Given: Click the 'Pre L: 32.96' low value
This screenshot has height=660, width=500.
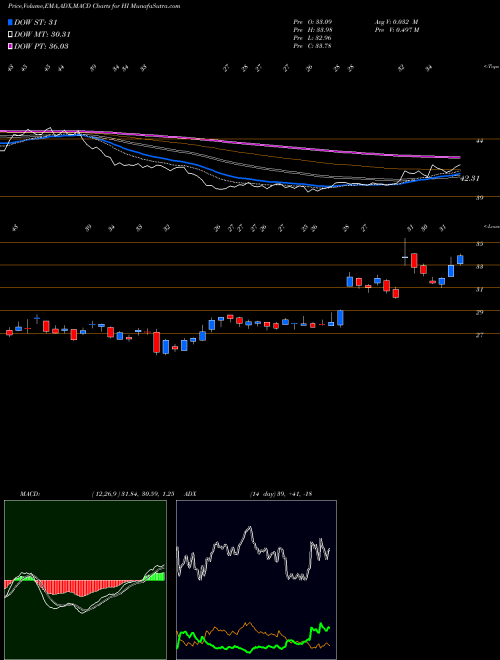Looking at the screenshot, I should (x=312, y=38).
